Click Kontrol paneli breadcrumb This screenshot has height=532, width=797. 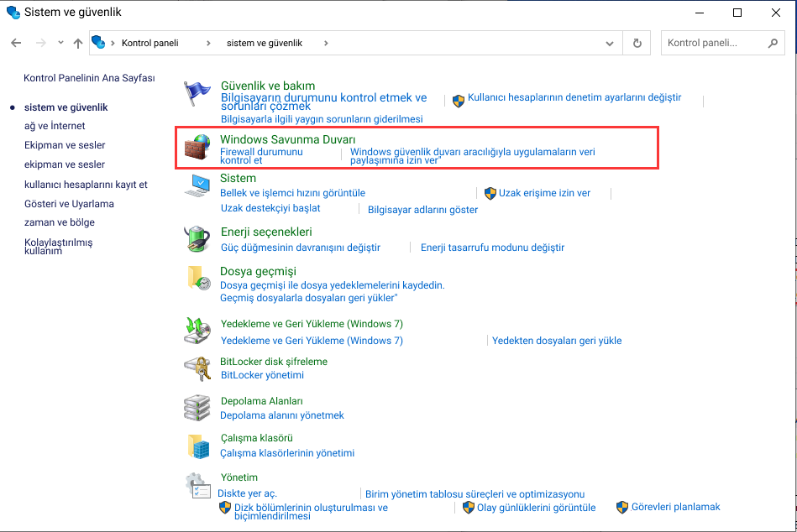[x=150, y=43]
